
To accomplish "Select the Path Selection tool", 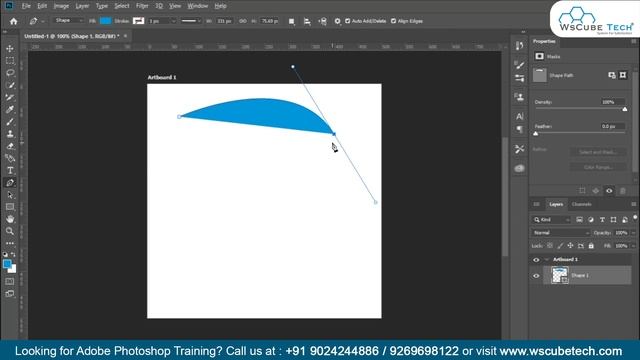I will [10, 195].
